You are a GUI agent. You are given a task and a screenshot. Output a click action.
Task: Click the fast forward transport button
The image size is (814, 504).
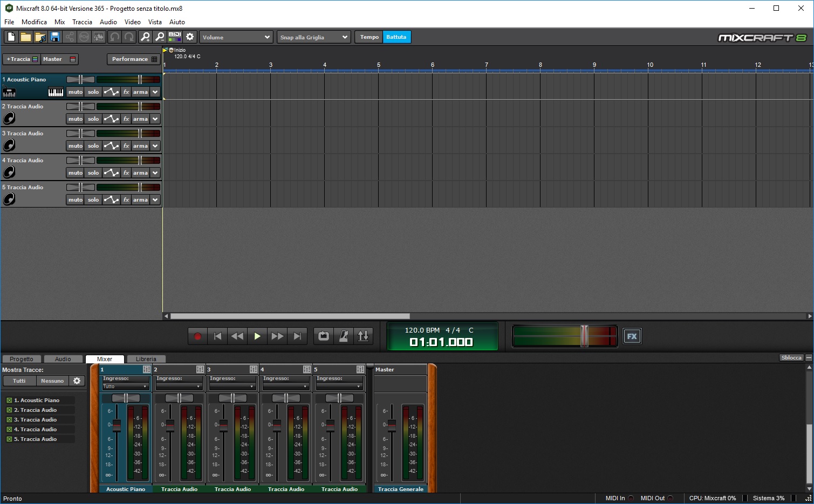[277, 336]
